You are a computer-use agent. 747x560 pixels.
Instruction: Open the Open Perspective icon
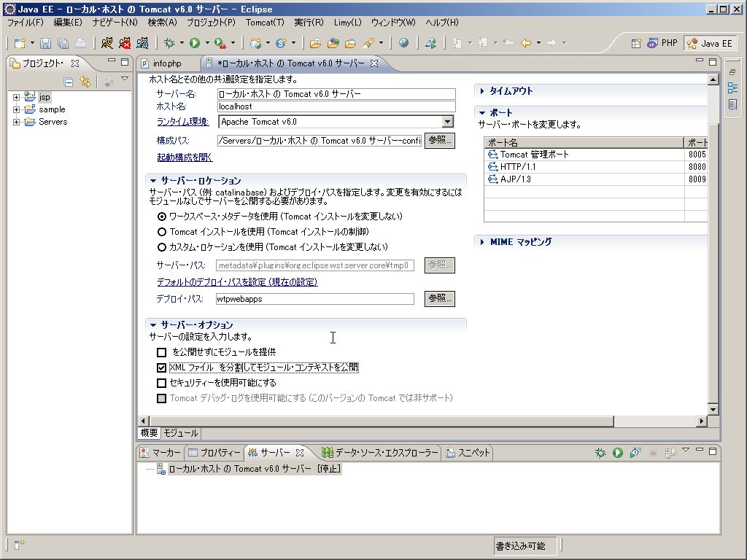pyautogui.click(x=636, y=43)
